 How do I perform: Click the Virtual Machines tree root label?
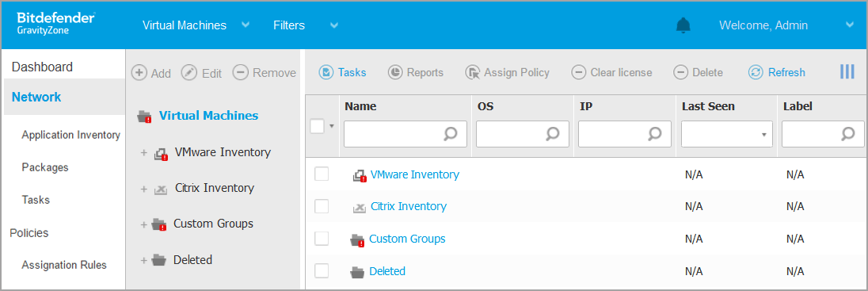(x=209, y=115)
